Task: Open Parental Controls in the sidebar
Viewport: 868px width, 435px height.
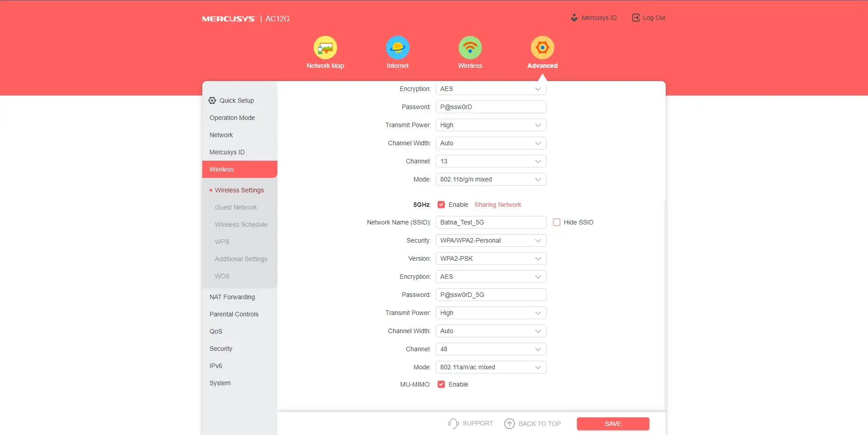Action: click(234, 314)
